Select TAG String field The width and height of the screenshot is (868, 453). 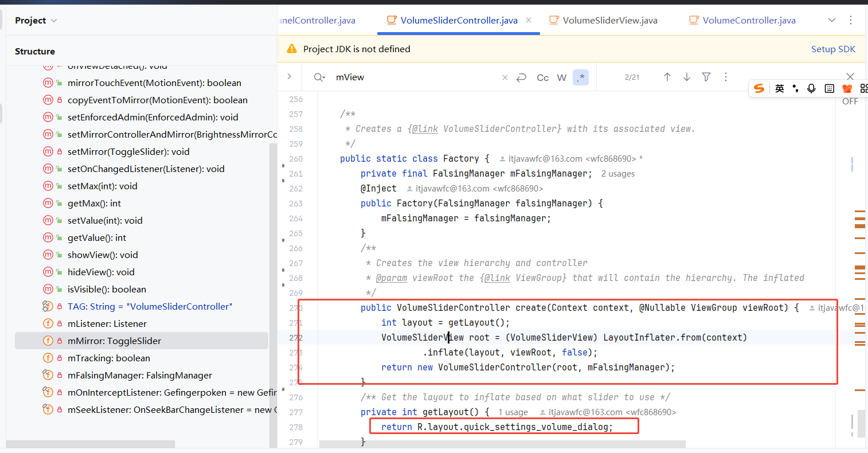tap(150, 307)
